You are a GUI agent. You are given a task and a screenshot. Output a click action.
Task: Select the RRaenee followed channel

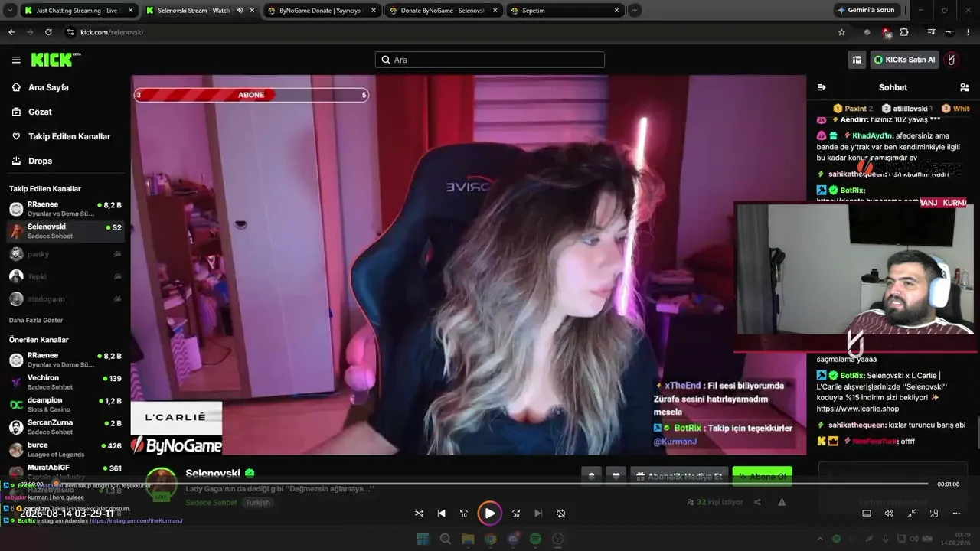65,209
